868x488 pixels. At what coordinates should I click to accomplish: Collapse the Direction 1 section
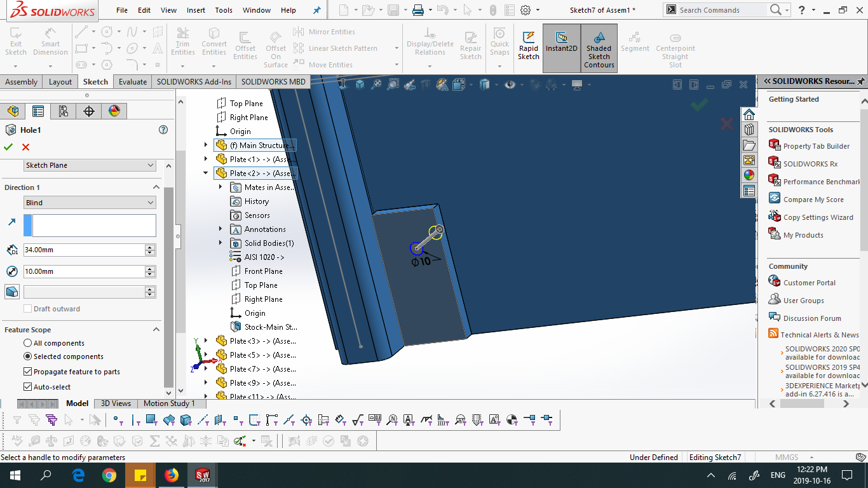[156, 187]
